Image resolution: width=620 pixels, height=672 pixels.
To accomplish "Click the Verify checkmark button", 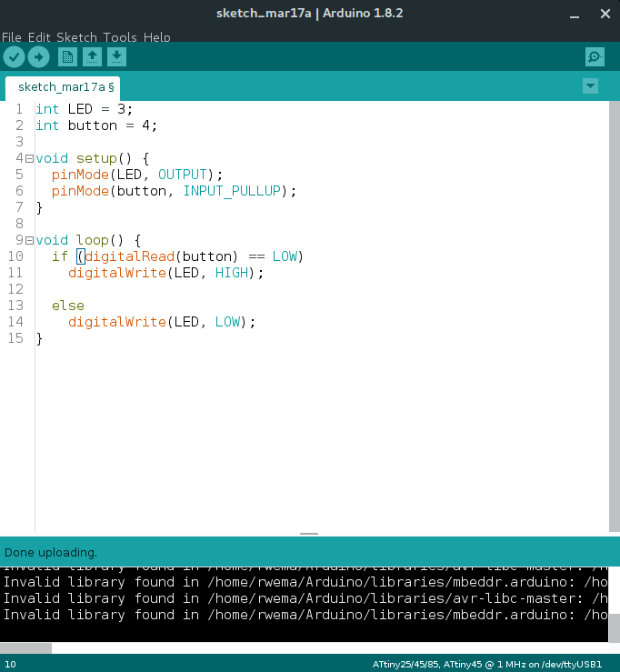I will [x=14, y=56].
